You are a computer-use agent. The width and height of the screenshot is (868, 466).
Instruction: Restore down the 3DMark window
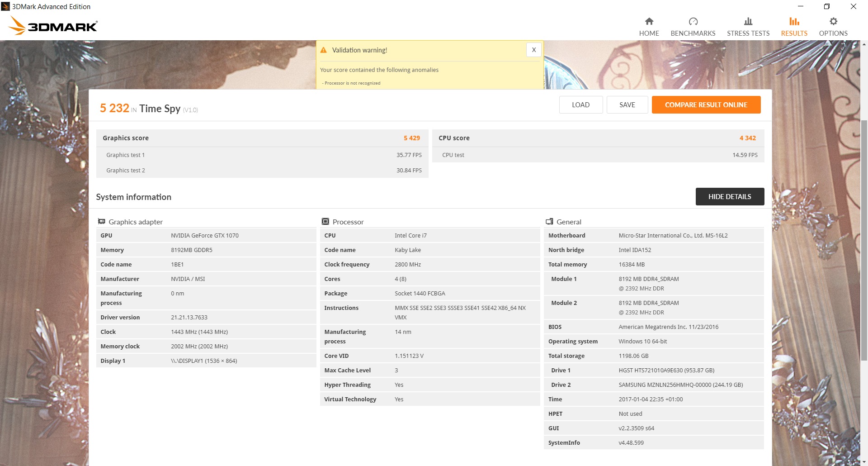tap(827, 6)
